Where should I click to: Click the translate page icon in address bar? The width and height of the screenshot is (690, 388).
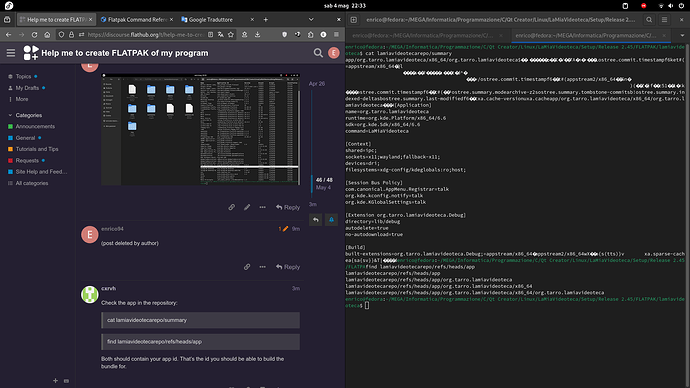[221, 34]
